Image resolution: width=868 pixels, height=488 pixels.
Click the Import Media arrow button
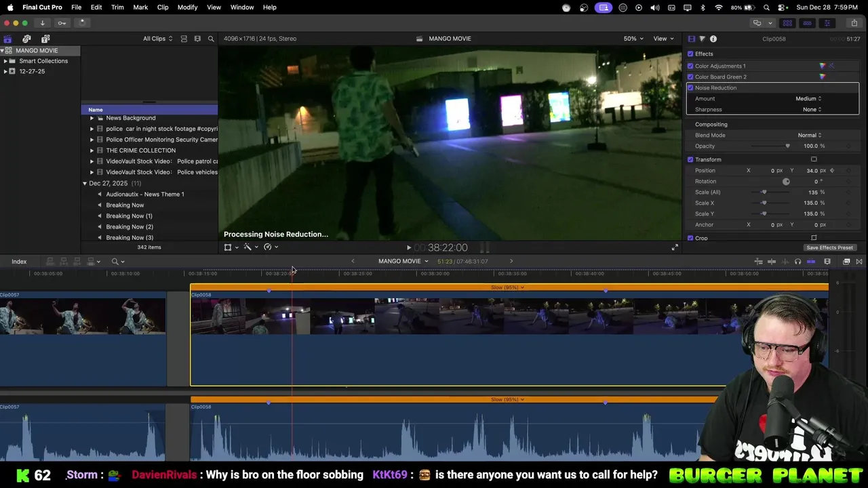point(42,22)
